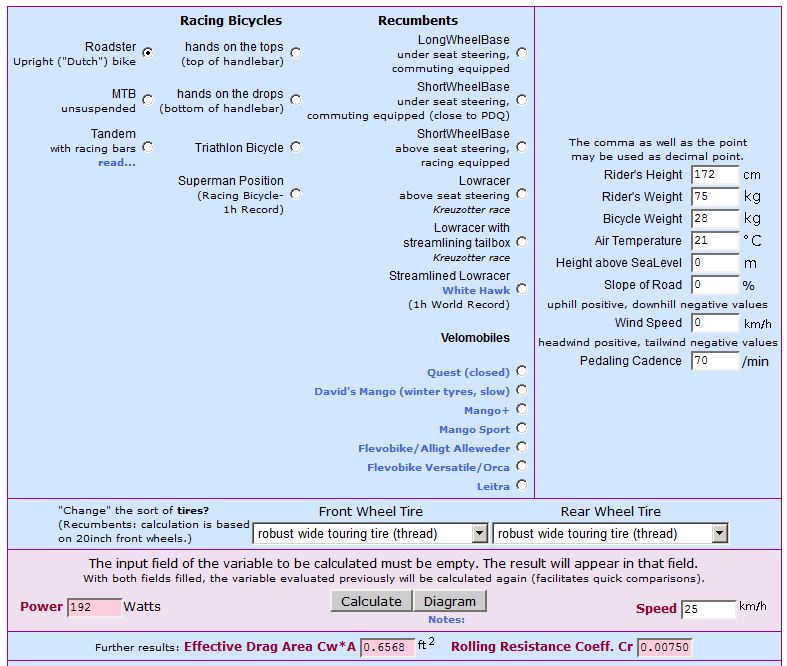Open the Front Wheel Tire dropdown
The width and height of the screenshot is (787, 666).
pos(370,533)
